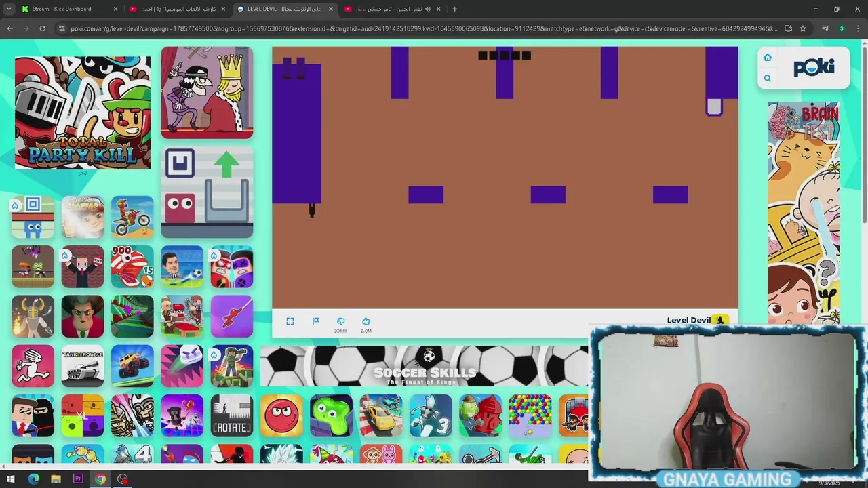Click the thumbs-up like icon
This screenshot has width=868, height=488.
366,321
